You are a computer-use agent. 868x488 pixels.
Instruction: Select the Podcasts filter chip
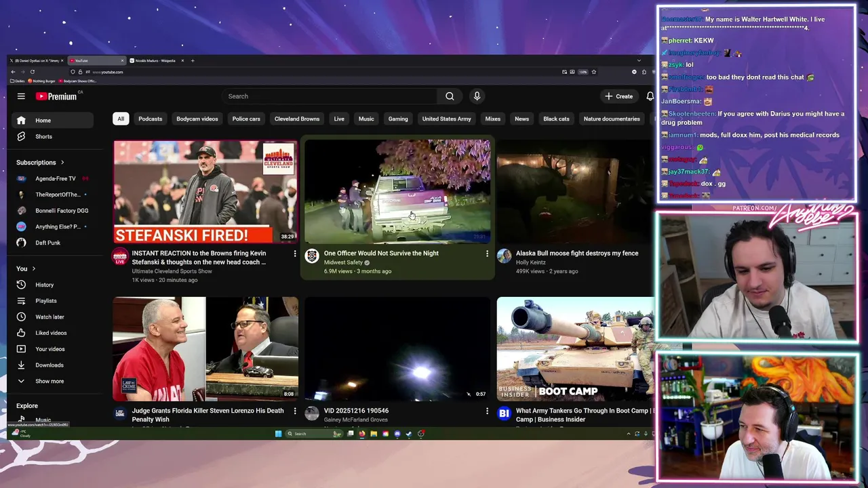(151, 119)
